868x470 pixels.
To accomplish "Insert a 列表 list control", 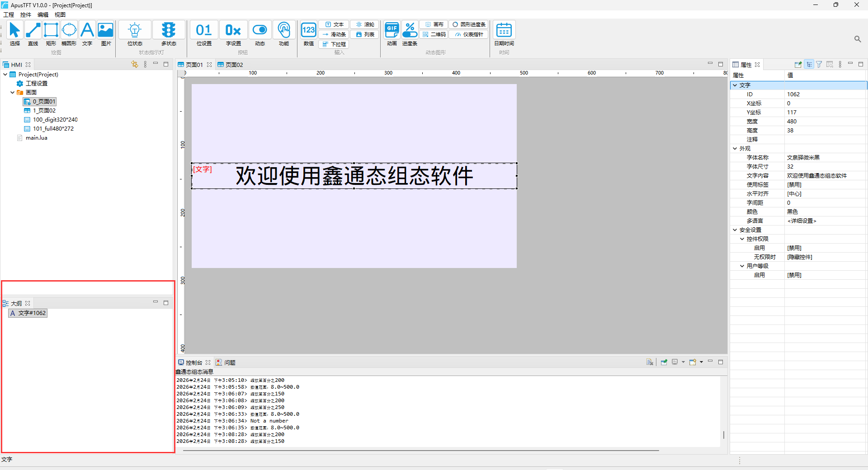I will [365, 34].
